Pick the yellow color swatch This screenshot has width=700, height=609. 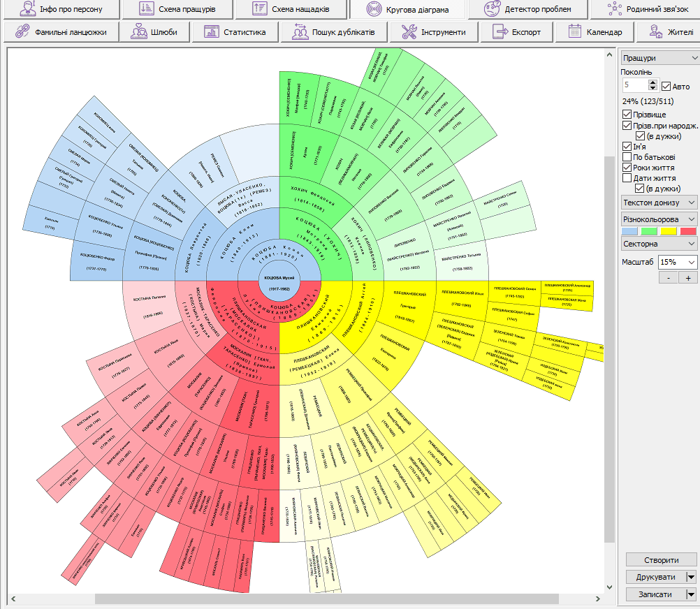[x=669, y=231]
